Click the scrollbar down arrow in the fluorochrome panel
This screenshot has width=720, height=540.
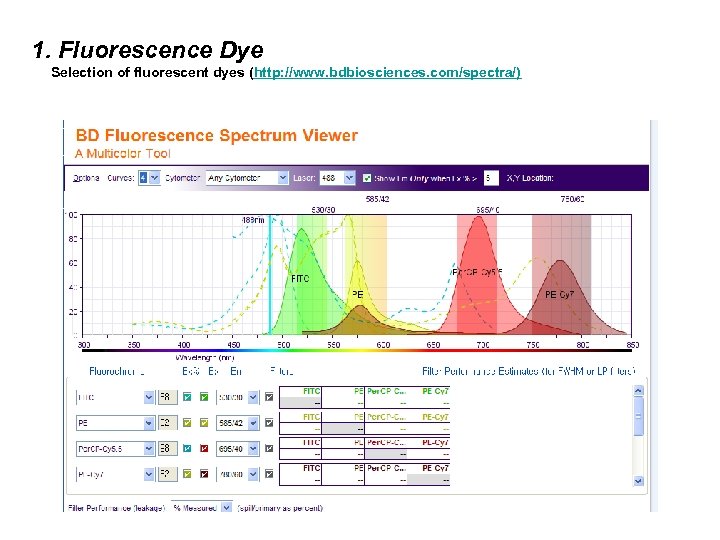638,481
